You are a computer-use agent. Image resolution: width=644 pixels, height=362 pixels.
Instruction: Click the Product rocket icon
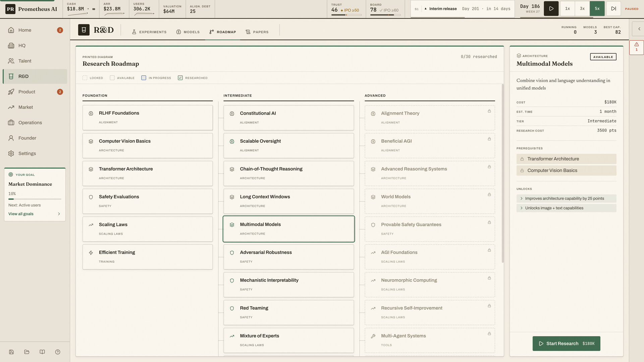(11, 92)
